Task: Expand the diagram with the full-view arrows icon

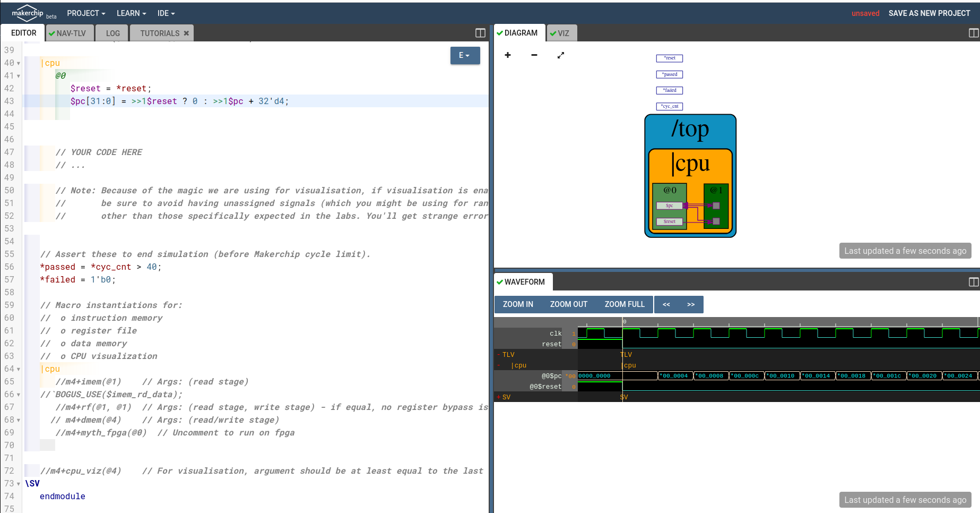Action: pyautogui.click(x=561, y=55)
